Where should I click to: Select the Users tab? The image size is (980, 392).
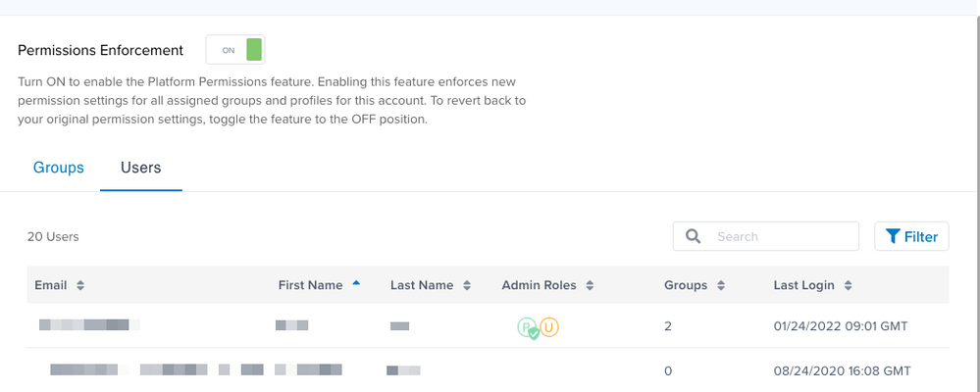point(140,168)
